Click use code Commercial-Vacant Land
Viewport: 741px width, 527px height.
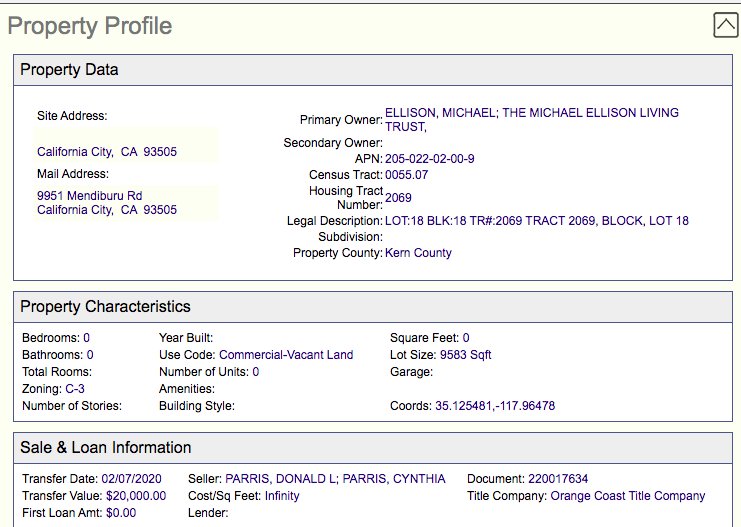(286, 355)
